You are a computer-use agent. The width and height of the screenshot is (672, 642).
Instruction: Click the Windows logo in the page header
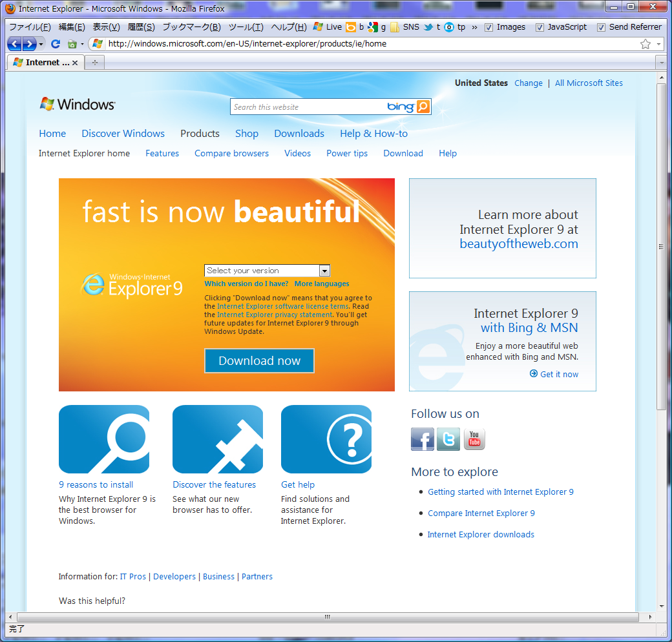click(x=78, y=104)
